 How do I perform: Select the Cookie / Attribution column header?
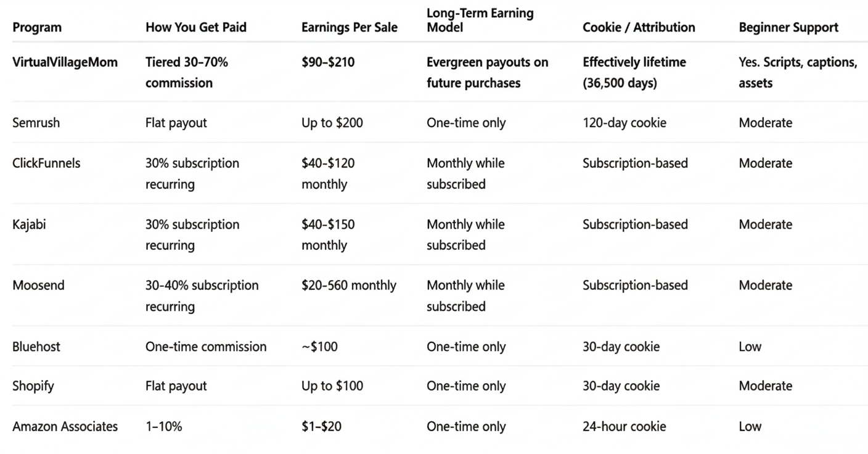pos(639,28)
